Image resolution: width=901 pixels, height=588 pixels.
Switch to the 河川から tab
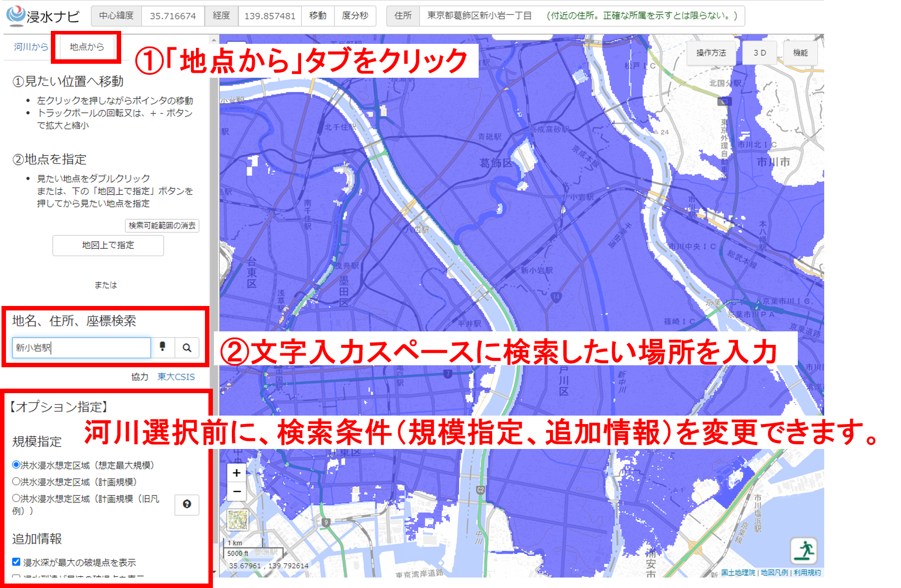coord(31,47)
